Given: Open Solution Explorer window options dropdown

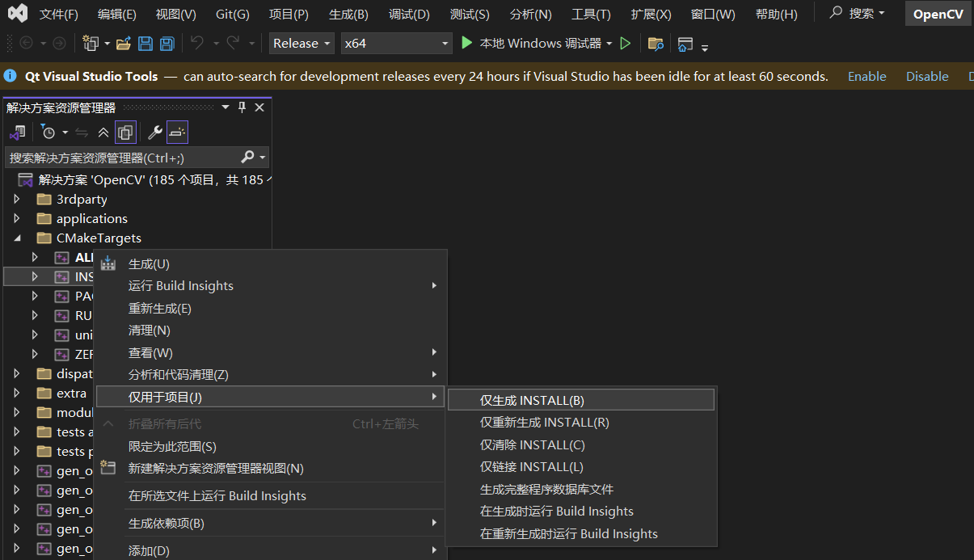Looking at the screenshot, I should pos(225,107).
